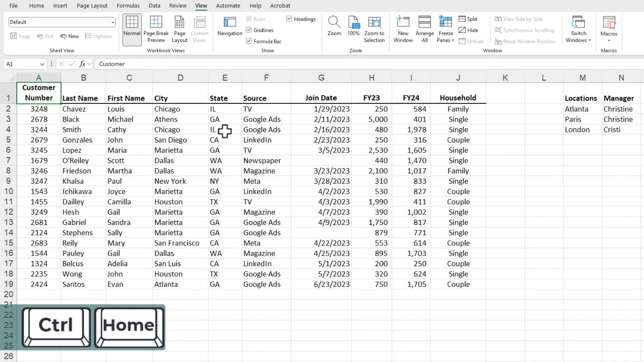Switch to Page Layout view

(x=179, y=29)
